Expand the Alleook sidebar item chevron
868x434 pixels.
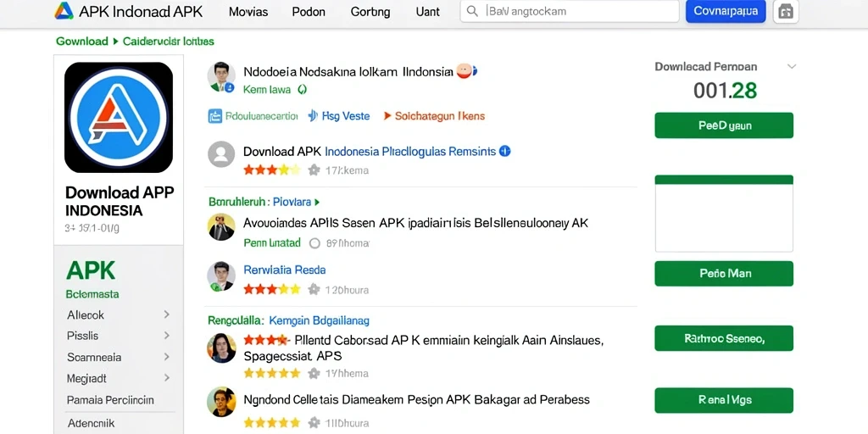tap(166, 314)
